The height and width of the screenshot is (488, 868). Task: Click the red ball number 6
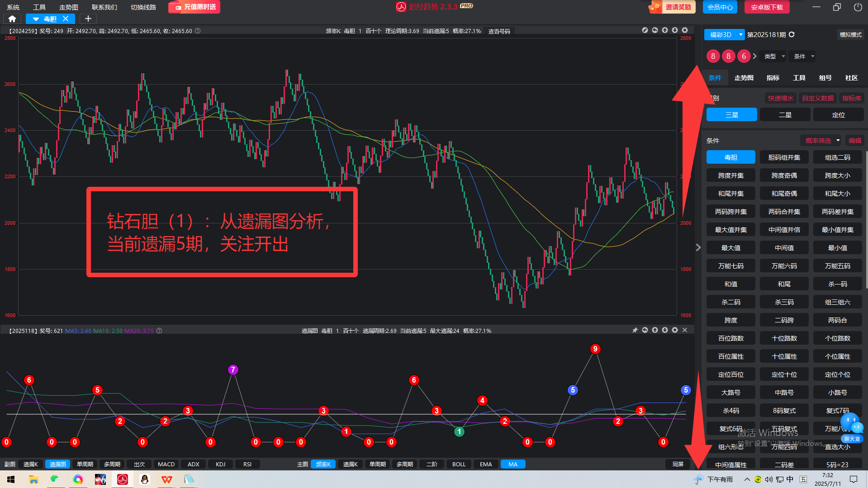744,56
